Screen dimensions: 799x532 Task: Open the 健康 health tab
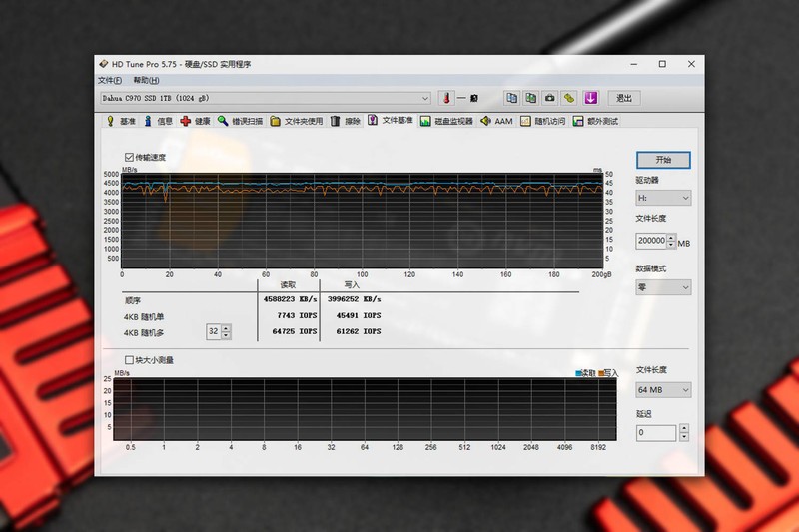click(x=195, y=121)
